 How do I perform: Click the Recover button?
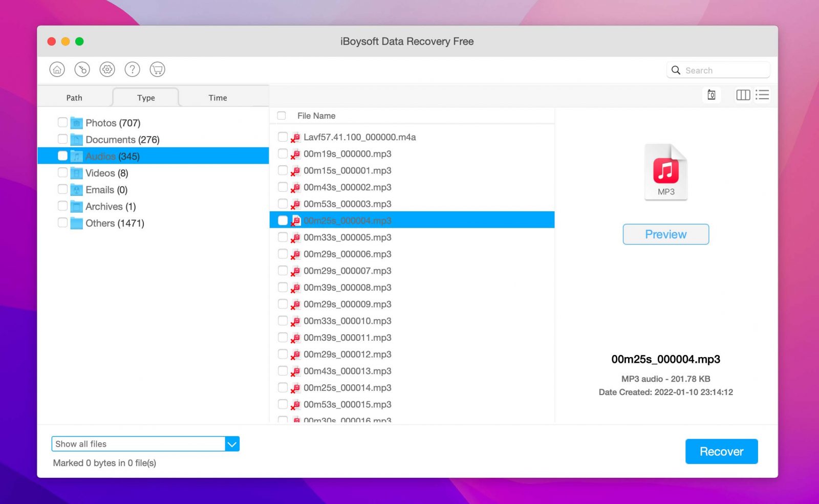(721, 451)
